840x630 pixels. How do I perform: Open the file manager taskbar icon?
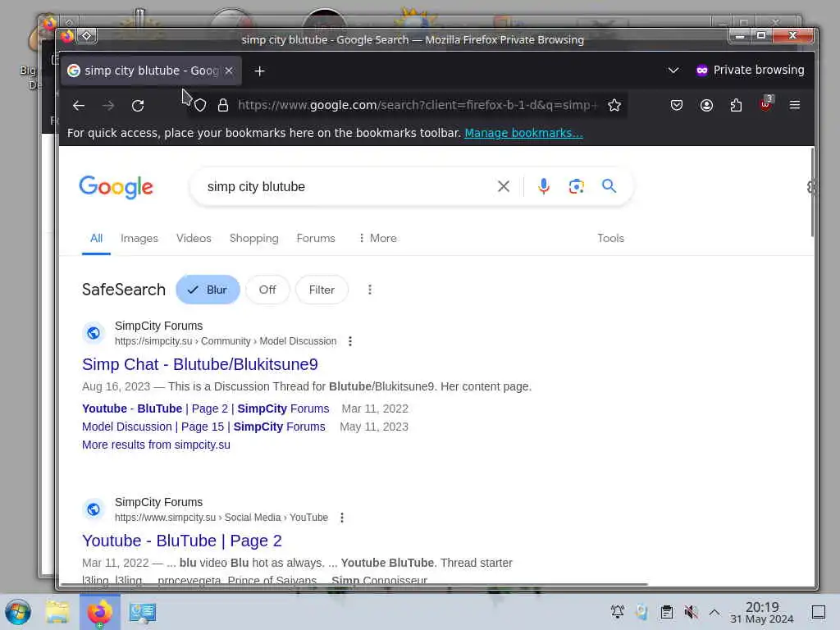coord(57,612)
